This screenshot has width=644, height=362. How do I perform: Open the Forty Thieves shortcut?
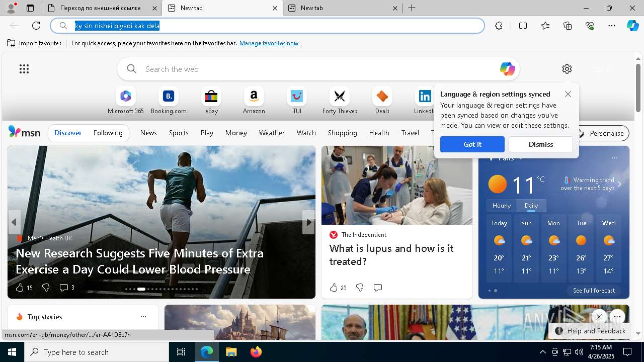pyautogui.click(x=340, y=101)
